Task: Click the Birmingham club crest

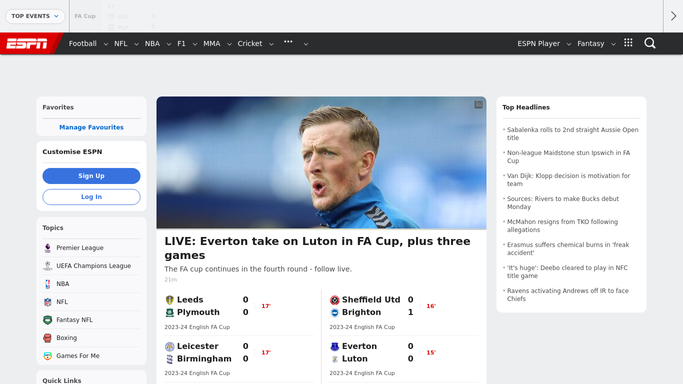Action: click(x=170, y=359)
